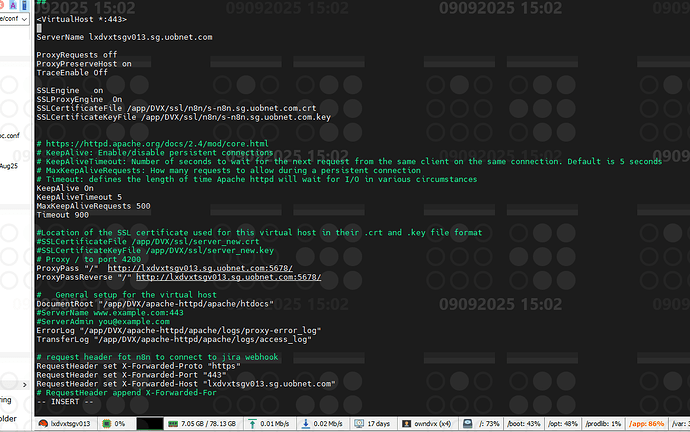Screen dimensions: 690x432
Task: Click the blue icon beside the 'A' icon
Action: tap(24, 5)
